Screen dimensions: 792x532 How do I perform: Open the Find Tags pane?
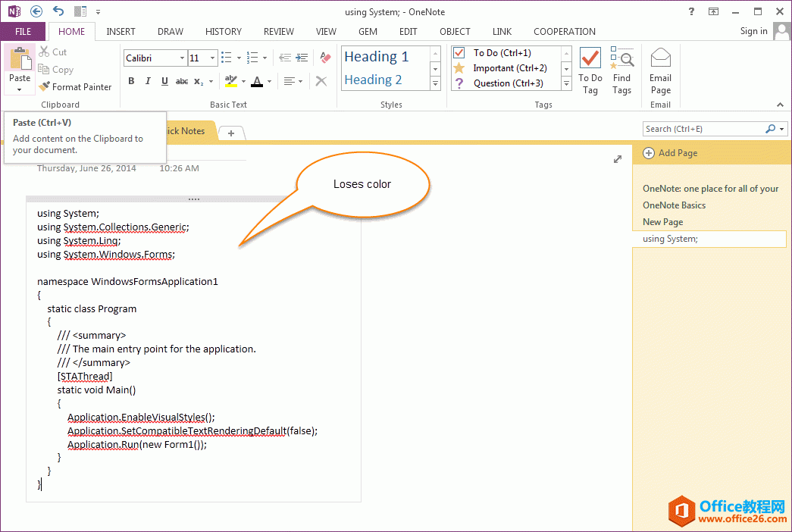click(x=621, y=71)
